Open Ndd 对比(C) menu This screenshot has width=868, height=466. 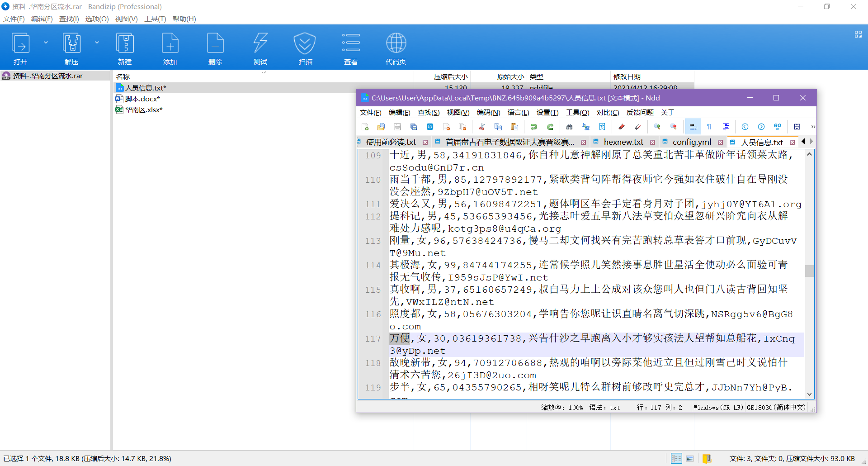608,112
